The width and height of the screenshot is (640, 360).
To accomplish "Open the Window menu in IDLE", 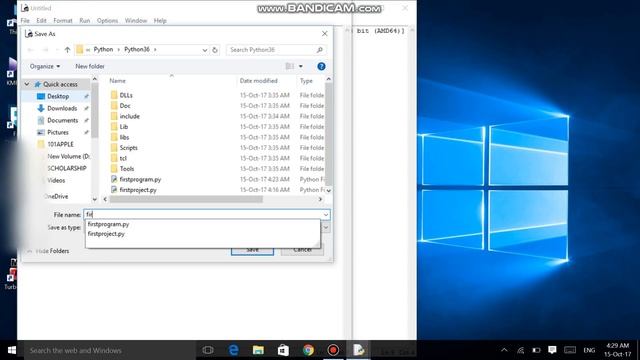I will [x=136, y=20].
